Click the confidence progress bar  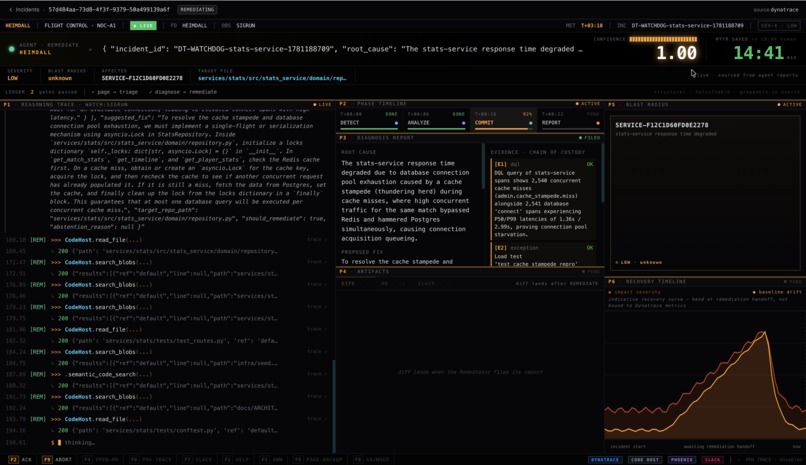(663, 39)
